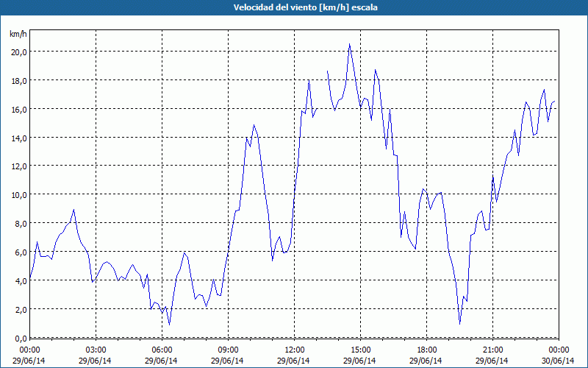The height and width of the screenshot is (368, 588).
Task: Select the '18,0' y-axis label
Action: [x=18, y=81]
